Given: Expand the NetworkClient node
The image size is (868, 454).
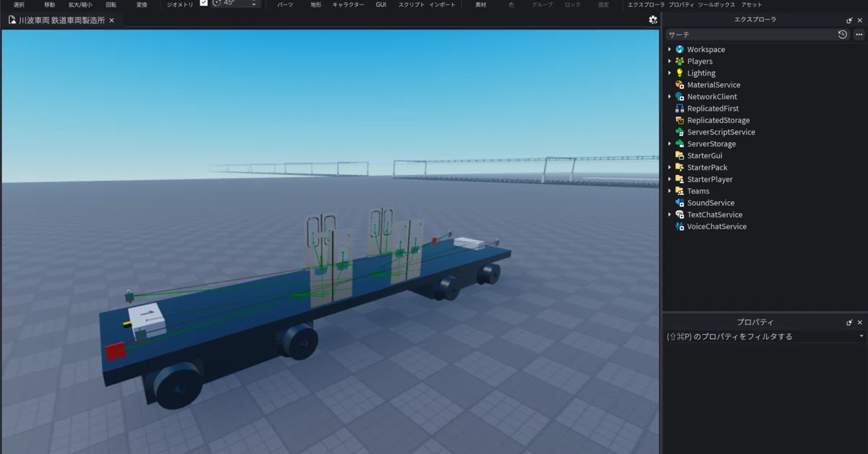Looking at the screenshot, I should [x=670, y=97].
